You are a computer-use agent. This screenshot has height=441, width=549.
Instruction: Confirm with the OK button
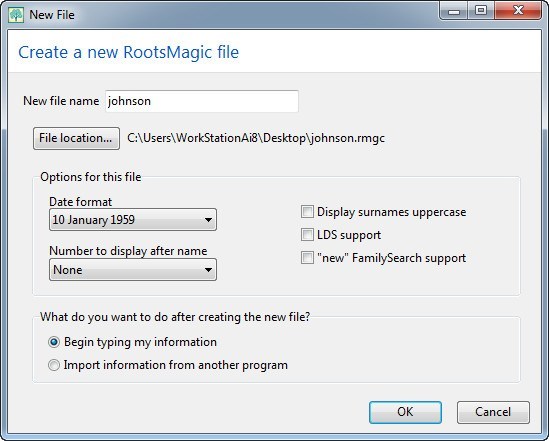point(405,412)
